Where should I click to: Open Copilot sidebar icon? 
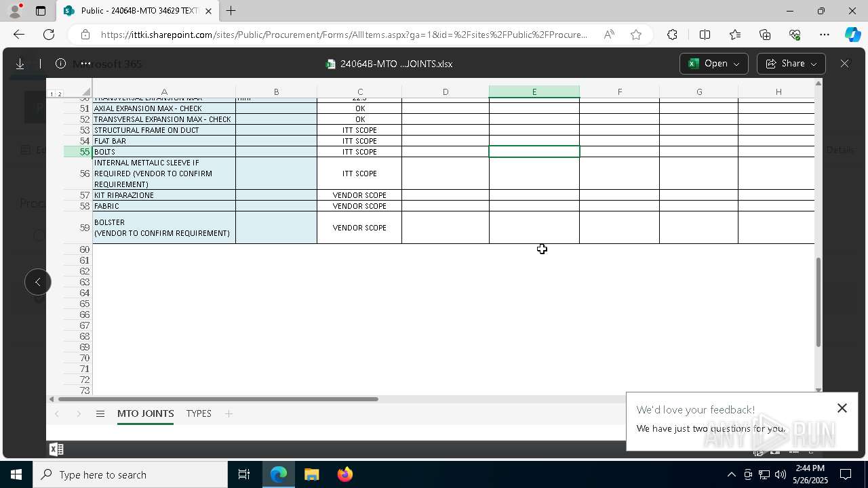click(x=852, y=35)
